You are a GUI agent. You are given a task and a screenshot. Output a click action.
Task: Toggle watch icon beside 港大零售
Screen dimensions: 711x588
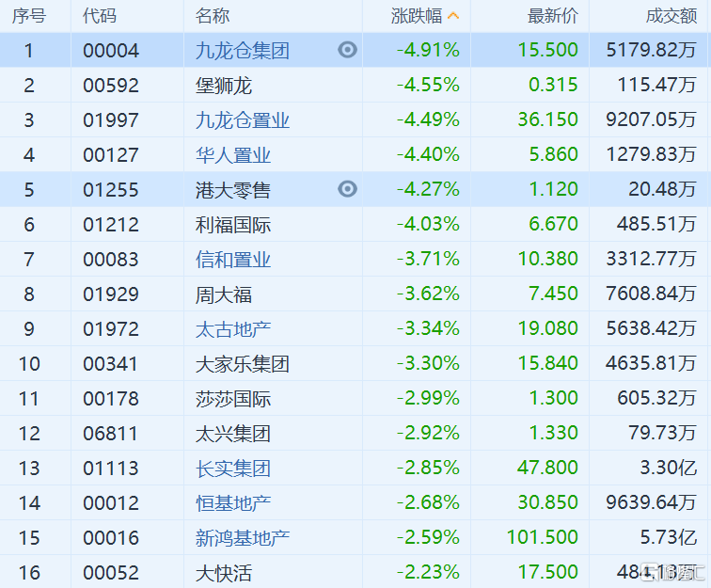pyautogui.click(x=347, y=189)
